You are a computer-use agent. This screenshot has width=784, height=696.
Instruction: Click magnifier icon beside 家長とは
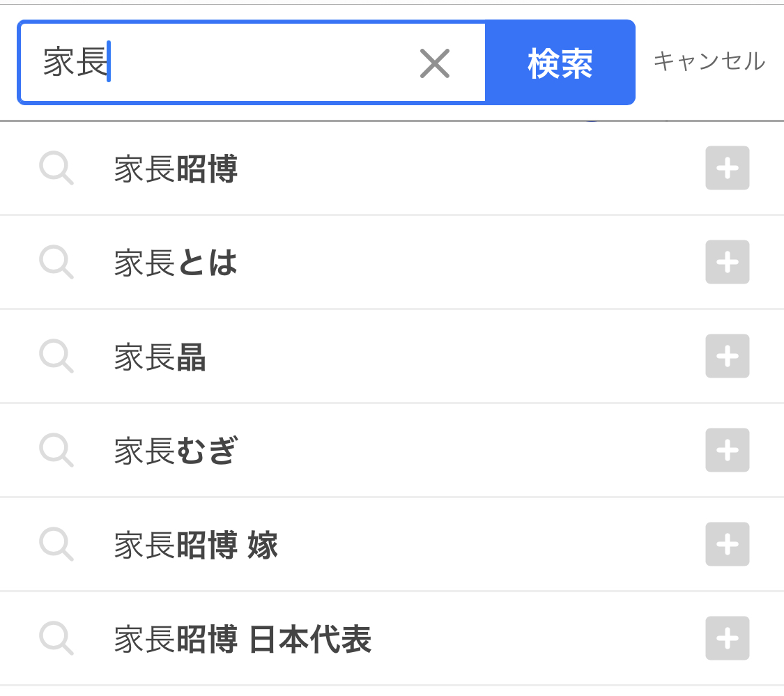pos(56,262)
